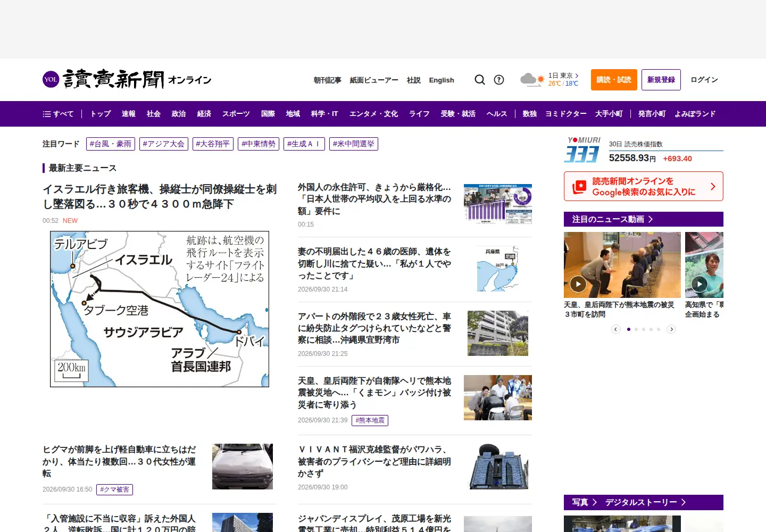This screenshot has height=532, width=766.
Task: Open the 外国人の永住許可 article headline
Action: (x=374, y=199)
